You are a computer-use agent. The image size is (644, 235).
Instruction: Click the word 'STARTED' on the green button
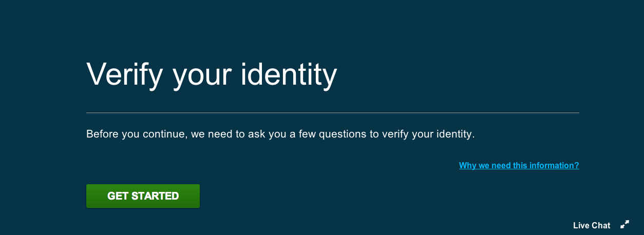155,196
